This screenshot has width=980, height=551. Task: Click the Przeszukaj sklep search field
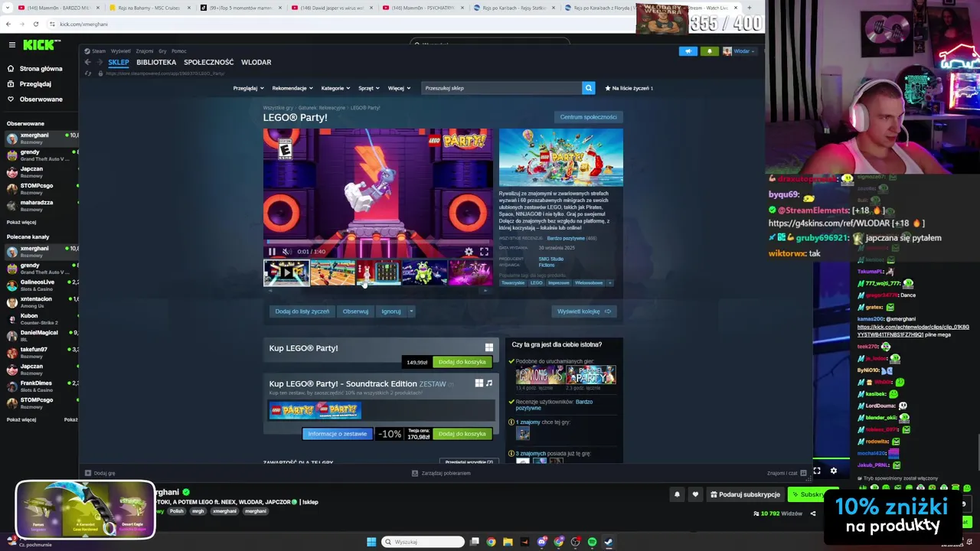pyautogui.click(x=501, y=88)
